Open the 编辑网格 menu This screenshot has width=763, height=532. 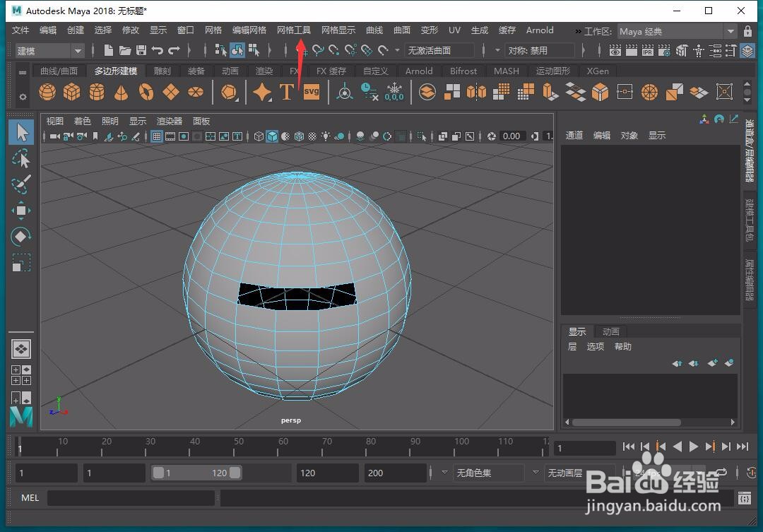[249, 30]
